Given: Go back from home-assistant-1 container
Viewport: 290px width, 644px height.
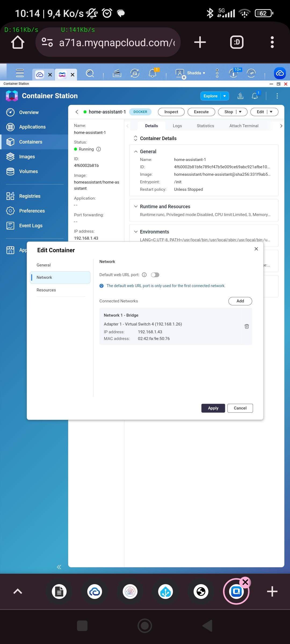Looking at the screenshot, I should click(x=77, y=112).
